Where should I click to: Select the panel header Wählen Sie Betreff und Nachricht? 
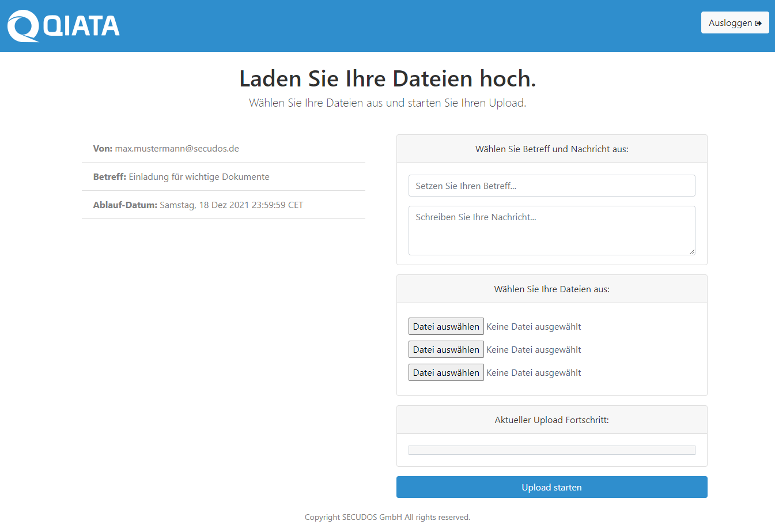tap(551, 149)
